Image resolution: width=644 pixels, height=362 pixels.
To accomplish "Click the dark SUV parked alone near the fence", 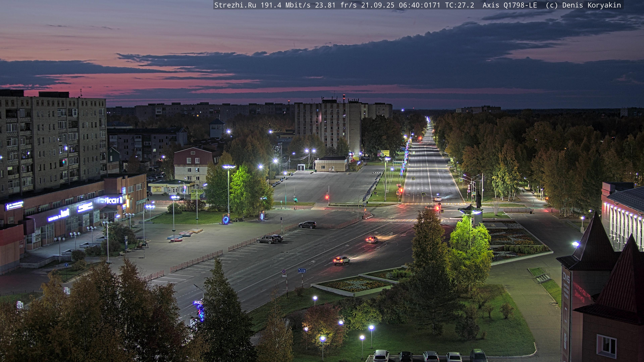I will (x=307, y=225).
